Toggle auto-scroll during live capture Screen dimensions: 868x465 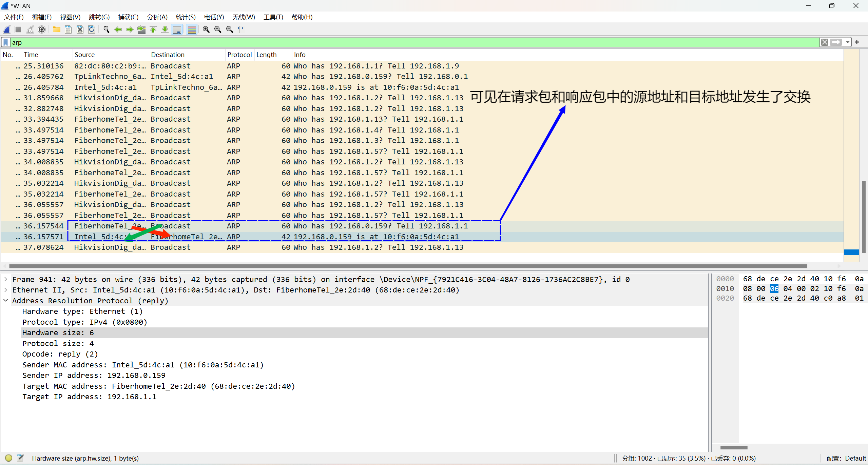click(177, 30)
